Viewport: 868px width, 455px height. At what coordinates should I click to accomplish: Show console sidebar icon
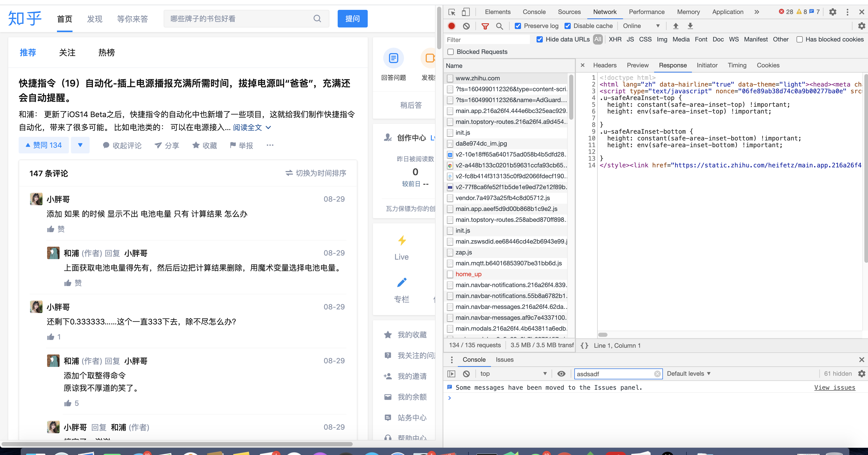coord(451,374)
